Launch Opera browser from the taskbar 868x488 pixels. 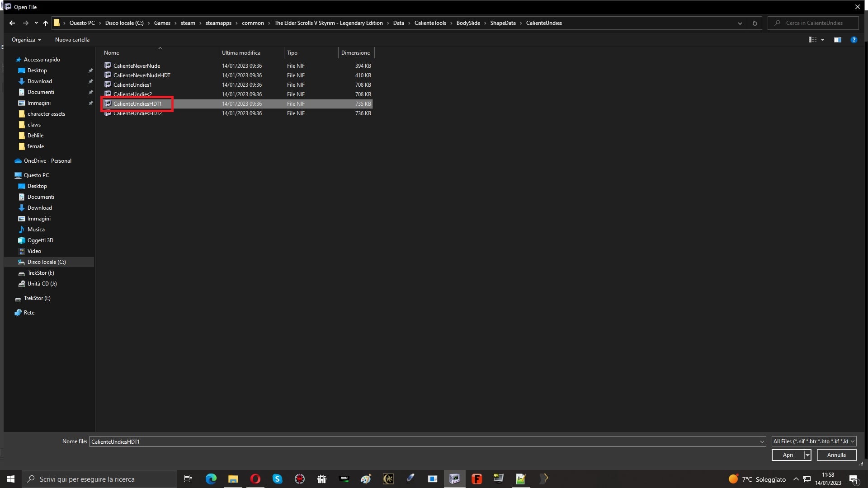point(255,479)
